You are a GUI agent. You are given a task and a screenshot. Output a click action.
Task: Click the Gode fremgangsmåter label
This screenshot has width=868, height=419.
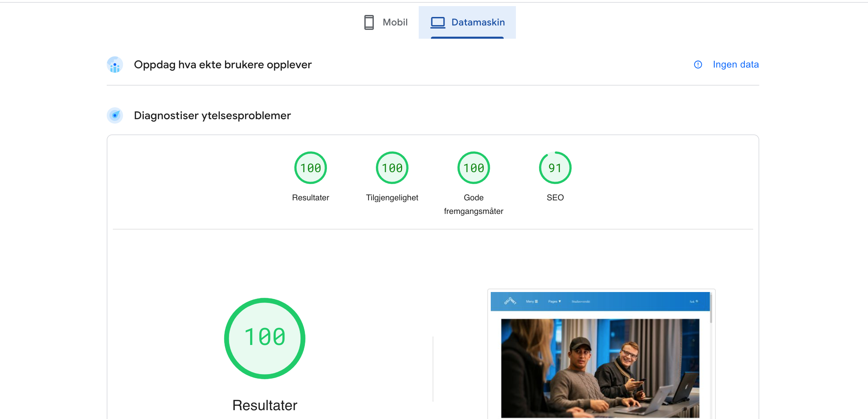click(473, 204)
